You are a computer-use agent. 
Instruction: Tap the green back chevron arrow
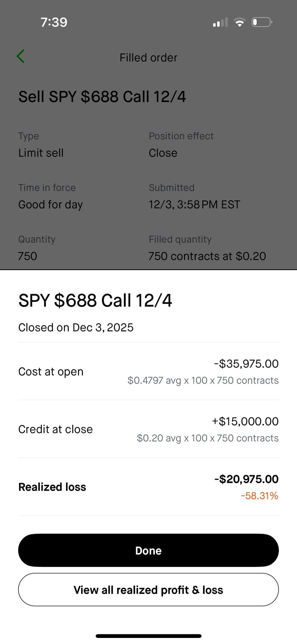point(21,56)
